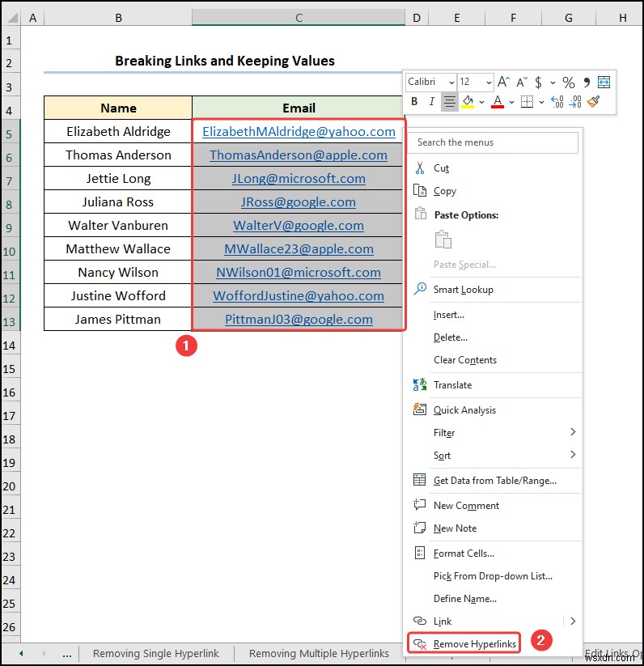Click the Format Painter brush
This screenshot has width=644, height=666.
point(594,101)
